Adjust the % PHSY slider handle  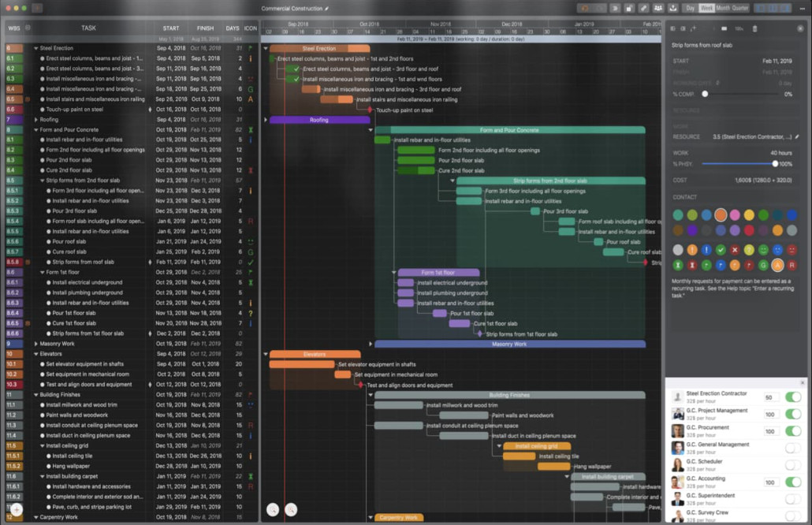coord(775,164)
